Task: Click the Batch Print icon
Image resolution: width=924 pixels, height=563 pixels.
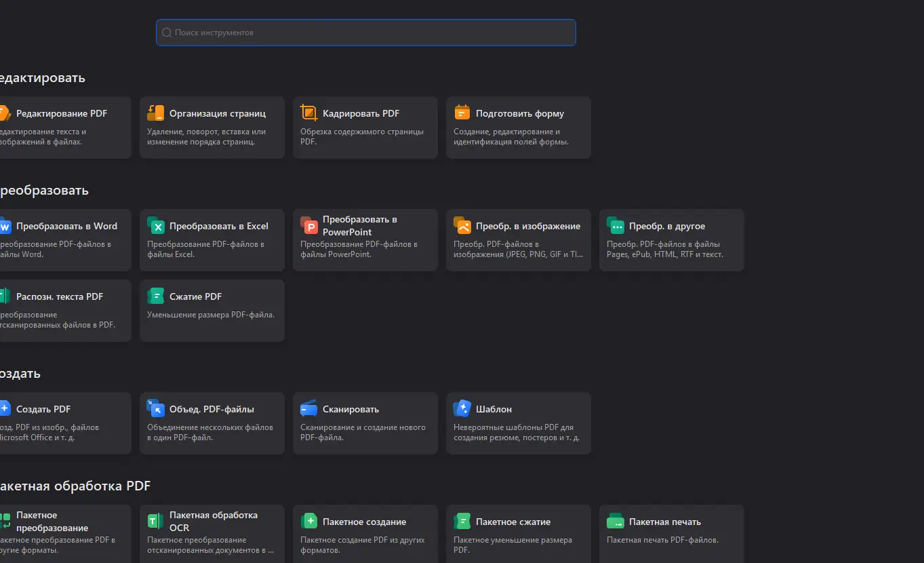Action: pyautogui.click(x=616, y=522)
